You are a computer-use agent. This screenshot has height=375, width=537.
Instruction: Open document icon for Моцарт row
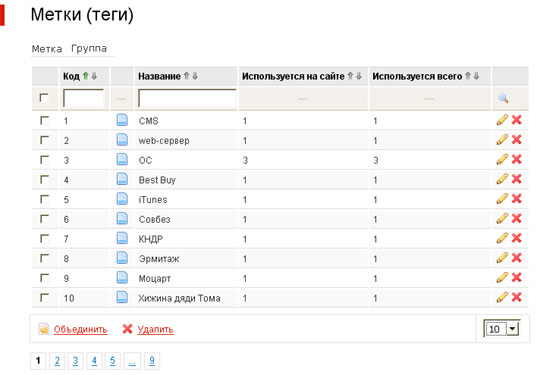(122, 278)
